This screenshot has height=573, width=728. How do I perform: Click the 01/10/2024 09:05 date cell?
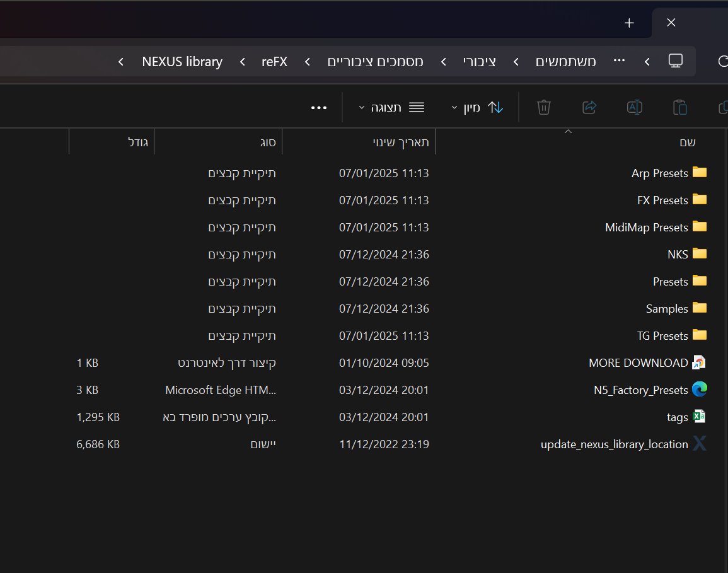point(384,363)
